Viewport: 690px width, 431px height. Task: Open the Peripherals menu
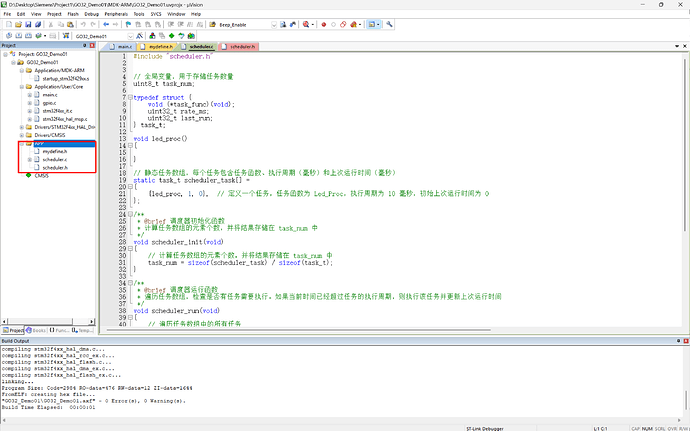tap(116, 14)
